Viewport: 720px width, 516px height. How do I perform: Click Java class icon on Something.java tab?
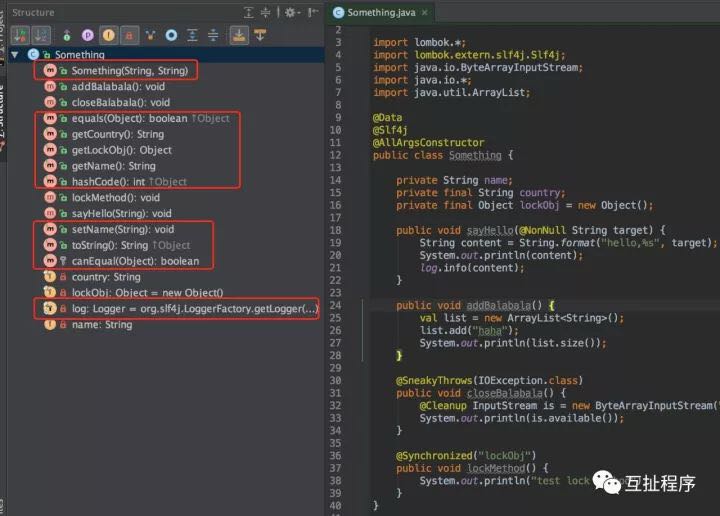coord(338,12)
